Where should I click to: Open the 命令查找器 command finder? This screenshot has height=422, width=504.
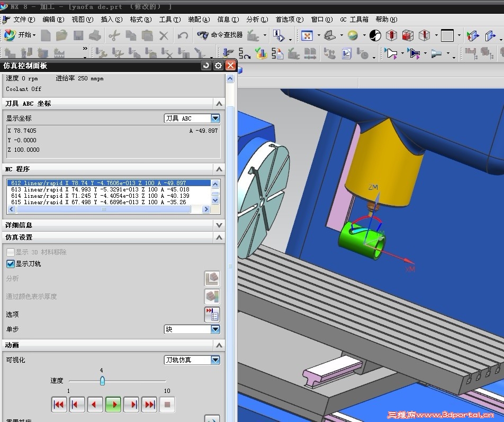click(220, 35)
